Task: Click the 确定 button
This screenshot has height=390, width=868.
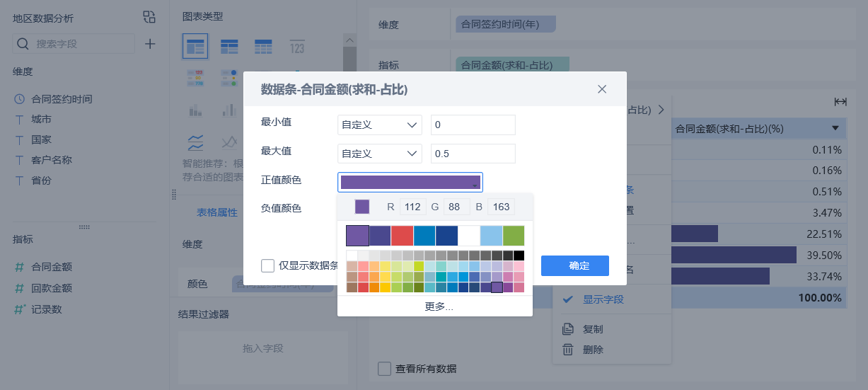Action: click(574, 265)
